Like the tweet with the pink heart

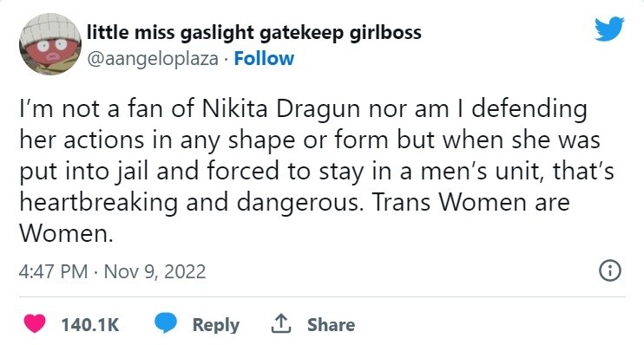tap(35, 323)
